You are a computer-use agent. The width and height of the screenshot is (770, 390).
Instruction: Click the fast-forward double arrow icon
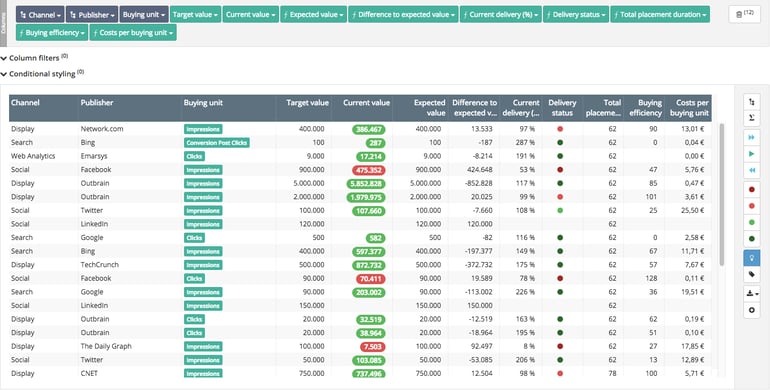pos(752,138)
